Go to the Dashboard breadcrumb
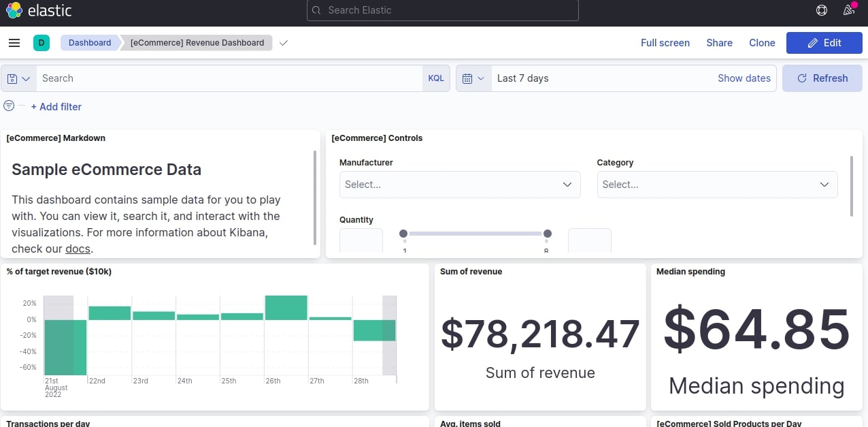The width and height of the screenshot is (868, 427). 90,43
